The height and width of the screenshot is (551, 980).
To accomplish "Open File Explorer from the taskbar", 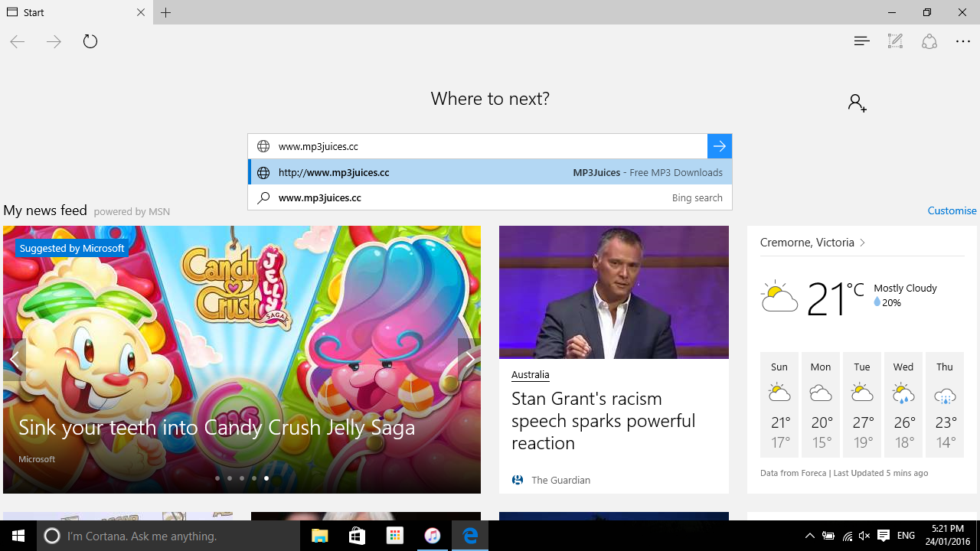I will (x=319, y=536).
